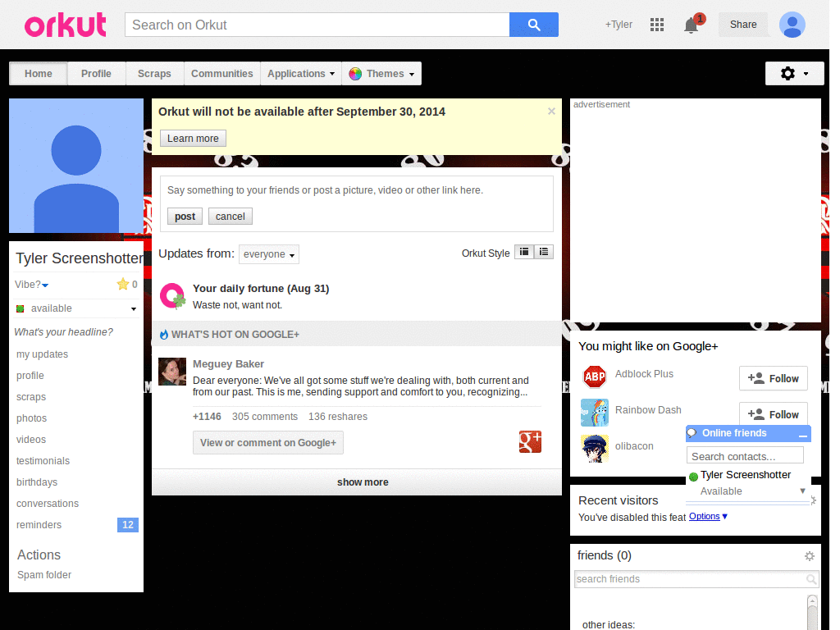Go to the Home tab

(38, 74)
